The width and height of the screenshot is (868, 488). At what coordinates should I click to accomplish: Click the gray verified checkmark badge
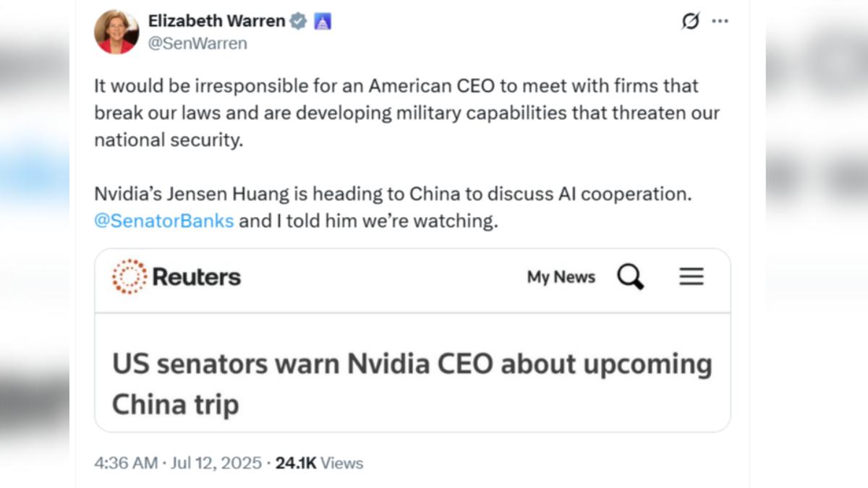(298, 22)
